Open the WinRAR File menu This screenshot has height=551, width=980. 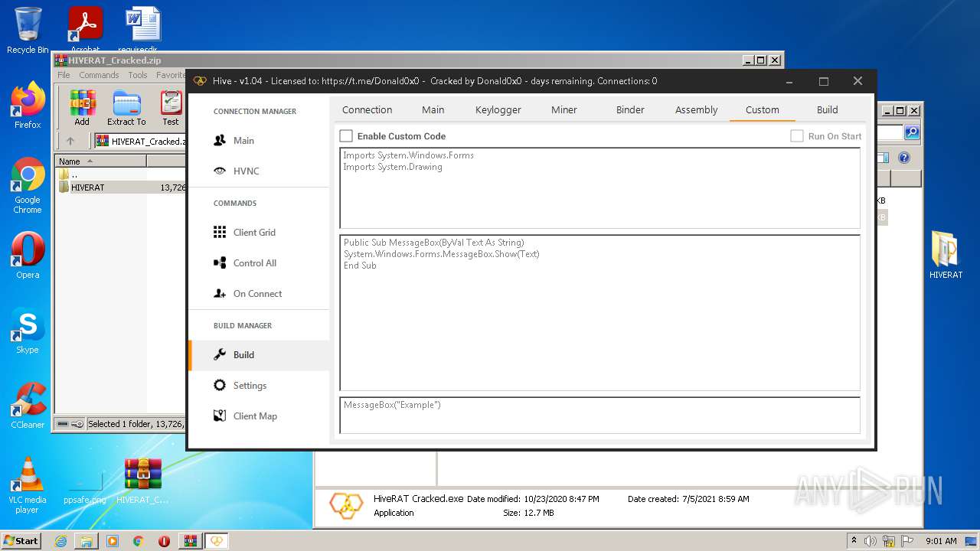[64, 75]
